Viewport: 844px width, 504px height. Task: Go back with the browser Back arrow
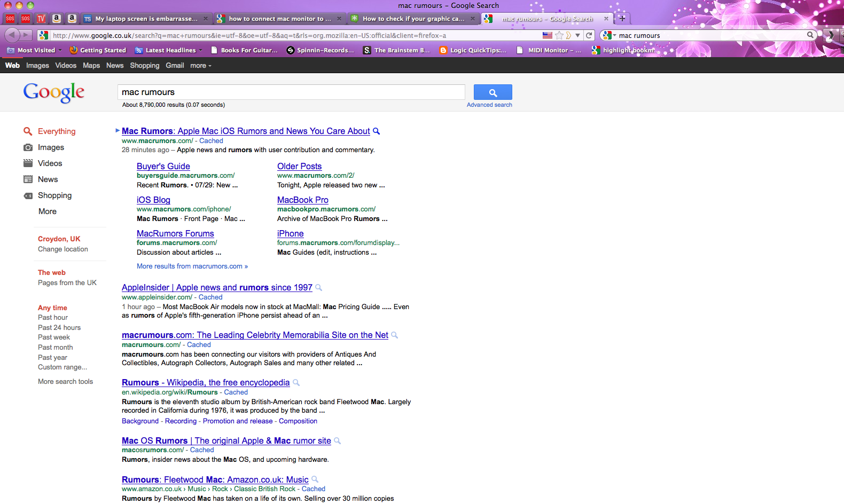coord(11,35)
